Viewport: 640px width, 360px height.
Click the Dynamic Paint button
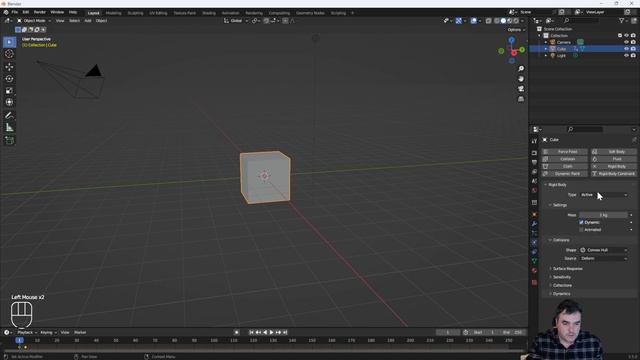pyautogui.click(x=565, y=173)
